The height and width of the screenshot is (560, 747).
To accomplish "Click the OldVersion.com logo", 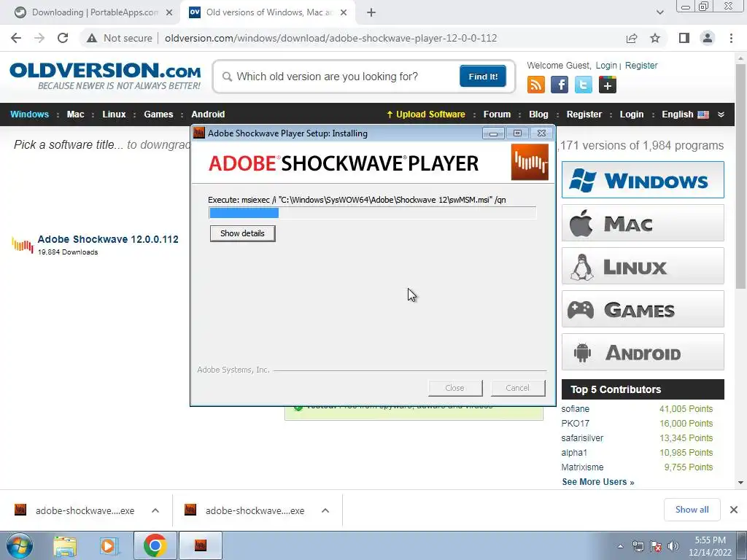I will pos(105,76).
